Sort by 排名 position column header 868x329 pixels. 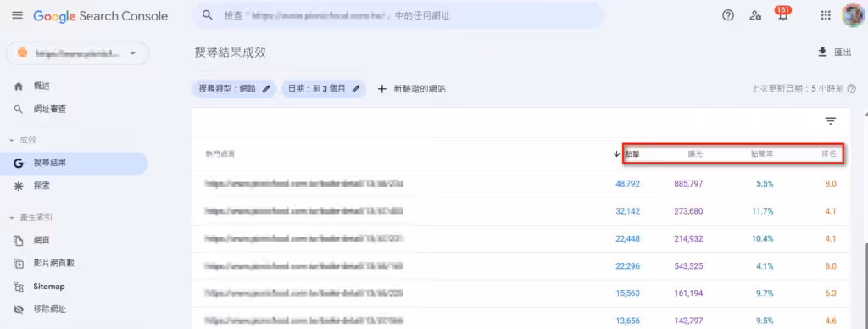coord(829,154)
